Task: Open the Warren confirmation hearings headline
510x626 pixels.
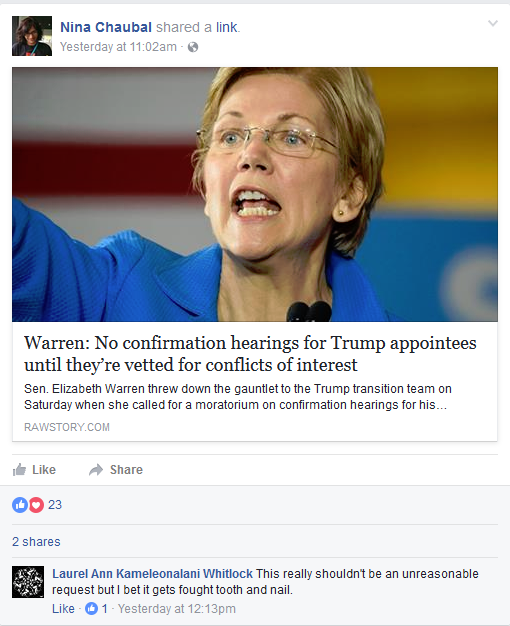Action: pos(250,354)
